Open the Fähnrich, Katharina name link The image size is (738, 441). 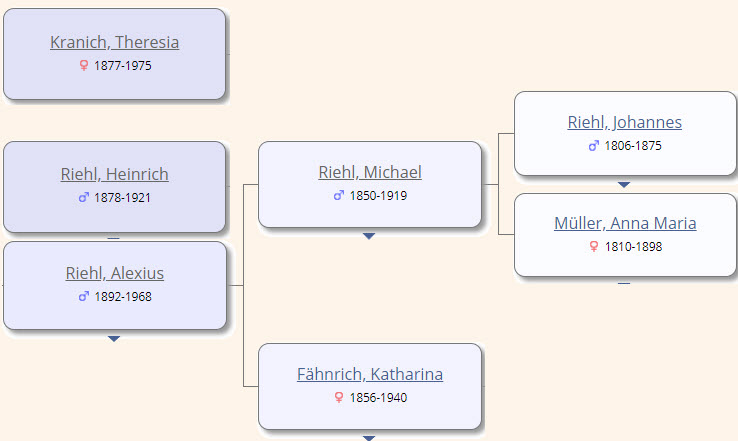(370, 374)
